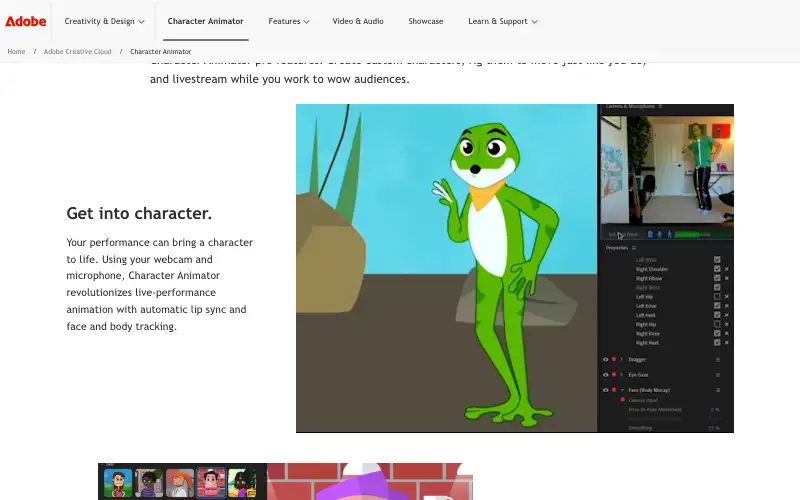
Task: Select the fifth puppet thumbnail
Action: point(242,483)
